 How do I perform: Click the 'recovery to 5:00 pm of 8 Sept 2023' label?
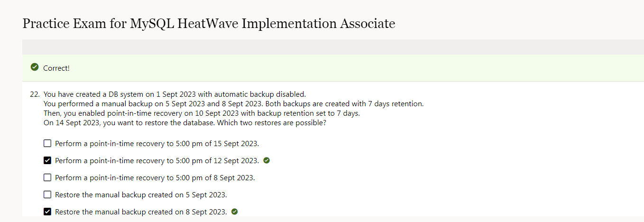pyautogui.click(x=155, y=177)
